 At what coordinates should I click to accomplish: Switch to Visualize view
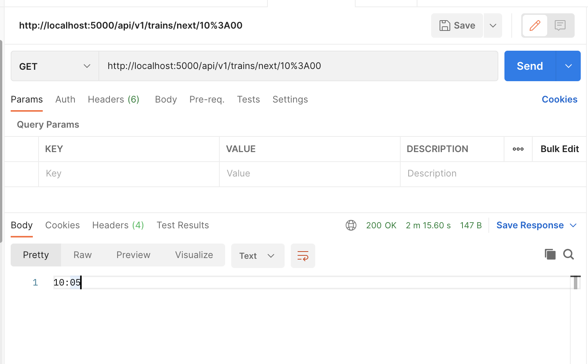pyautogui.click(x=194, y=255)
